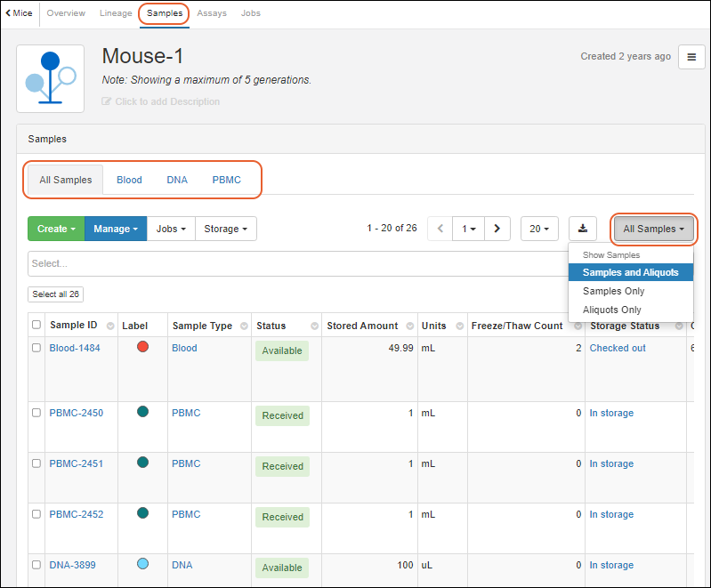Click the download export icon button
The height and width of the screenshot is (588, 711).
click(x=583, y=229)
